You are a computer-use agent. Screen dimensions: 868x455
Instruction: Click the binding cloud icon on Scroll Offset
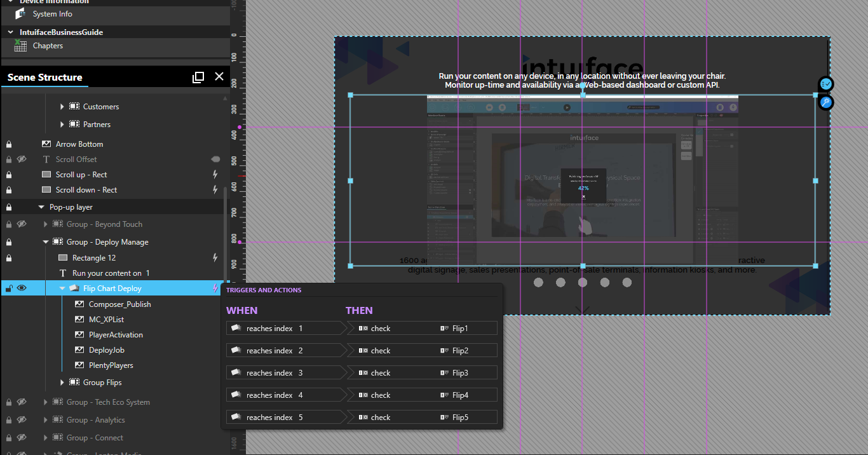click(215, 159)
